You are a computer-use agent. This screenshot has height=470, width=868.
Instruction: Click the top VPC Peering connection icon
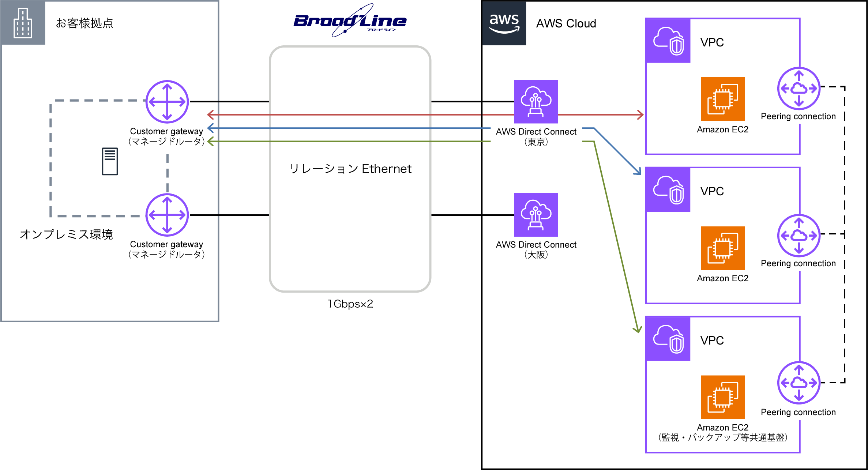pyautogui.click(x=799, y=89)
